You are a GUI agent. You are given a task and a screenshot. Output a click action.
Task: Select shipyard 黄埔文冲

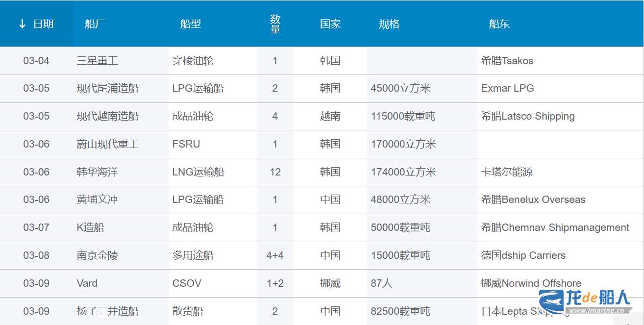(x=98, y=200)
